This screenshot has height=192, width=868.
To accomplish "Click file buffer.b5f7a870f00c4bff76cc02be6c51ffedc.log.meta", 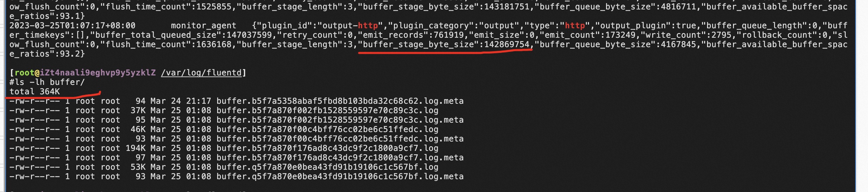I will tap(340, 139).
